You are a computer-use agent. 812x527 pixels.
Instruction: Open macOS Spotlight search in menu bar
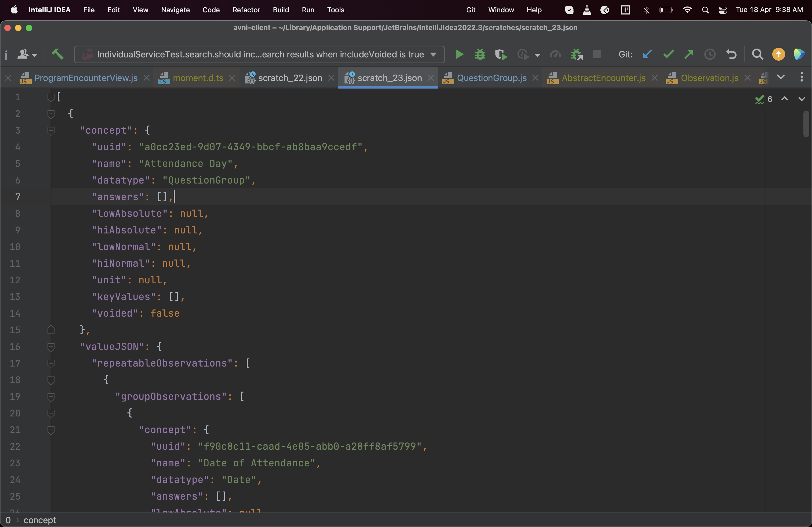pyautogui.click(x=705, y=10)
